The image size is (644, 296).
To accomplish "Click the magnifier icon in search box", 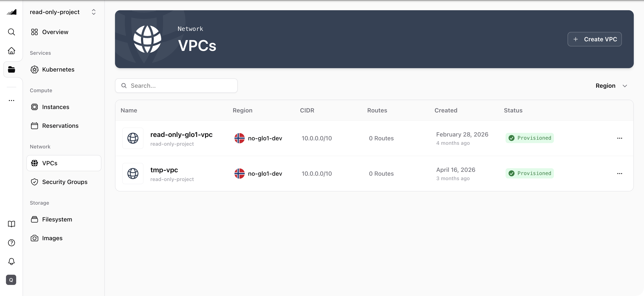I will pyautogui.click(x=124, y=86).
